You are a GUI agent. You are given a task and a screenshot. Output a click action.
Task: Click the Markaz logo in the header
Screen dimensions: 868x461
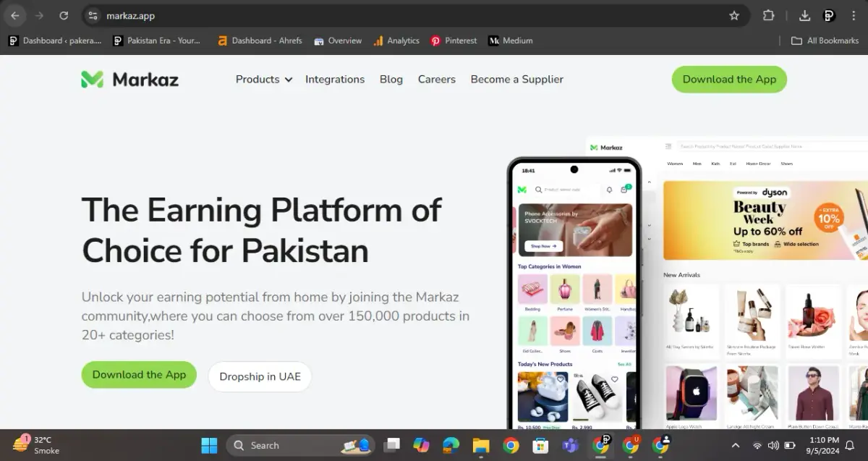pyautogui.click(x=129, y=80)
